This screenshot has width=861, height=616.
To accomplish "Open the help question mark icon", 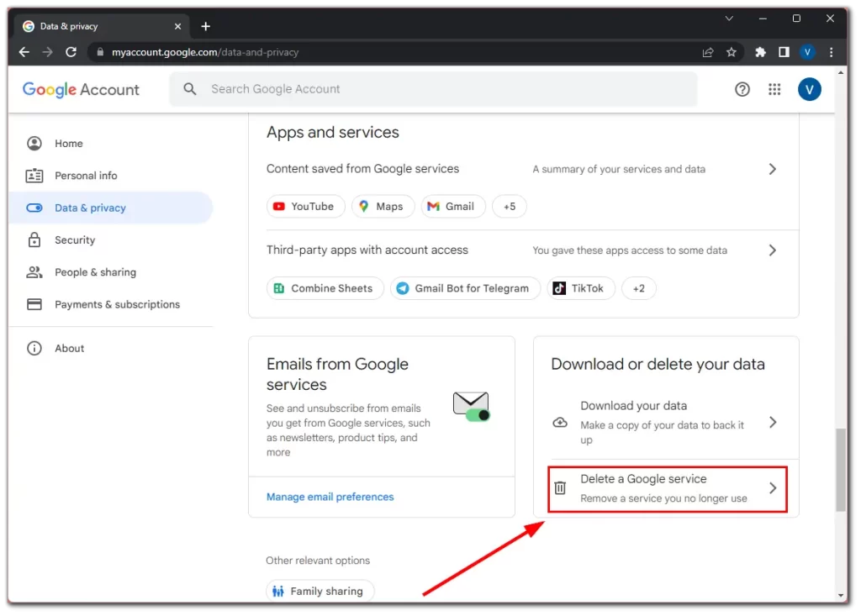I will click(742, 89).
